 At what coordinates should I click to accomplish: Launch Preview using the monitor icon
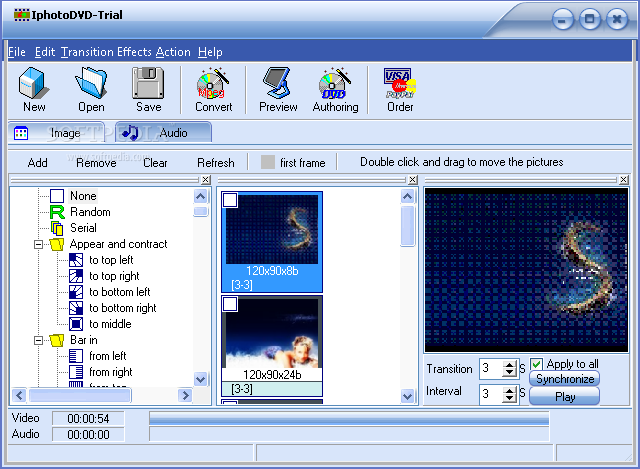(x=278, y=84)
